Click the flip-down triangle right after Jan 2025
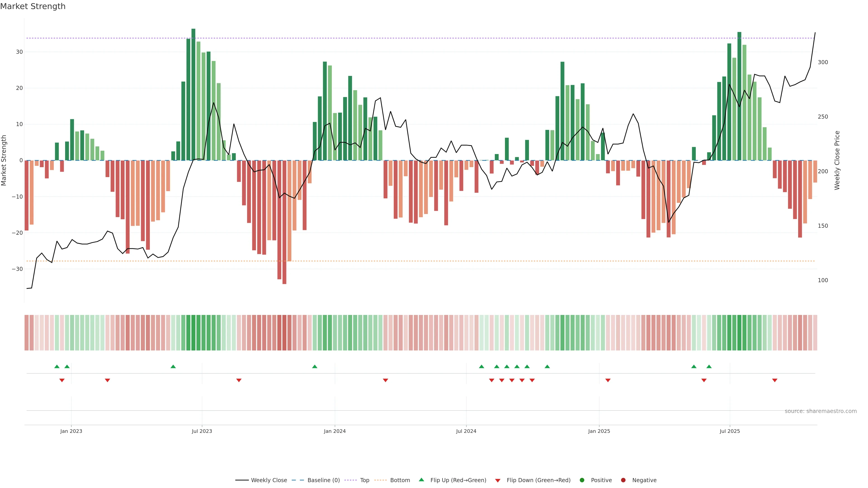This screenshot has height=488, width=868. coord(608,380)
